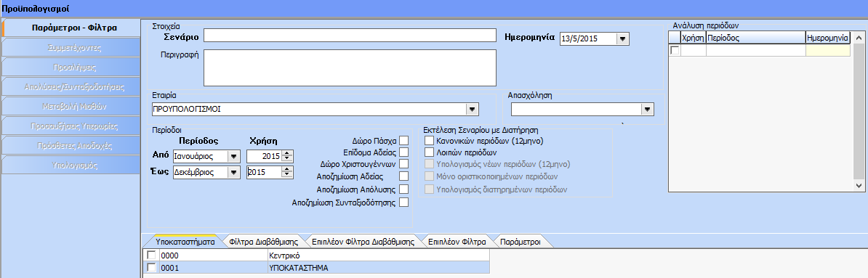Tick the first row checkbox in Ανάλυση περιόδων
Image resolution: width=868 pixels, height=278 pixels.
pos(675,50)
